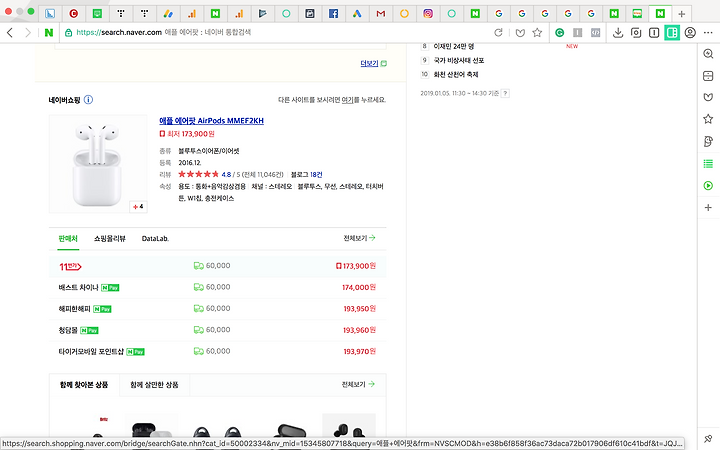Switch to the Google Ads tab
The width and height of the screenshot is (720, 450).
[357, 14]
